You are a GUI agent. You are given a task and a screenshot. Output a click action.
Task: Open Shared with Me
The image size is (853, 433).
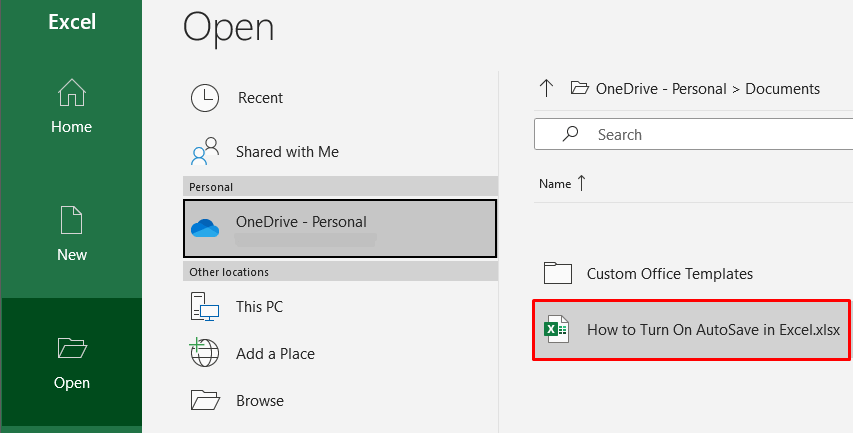(341, 152)
